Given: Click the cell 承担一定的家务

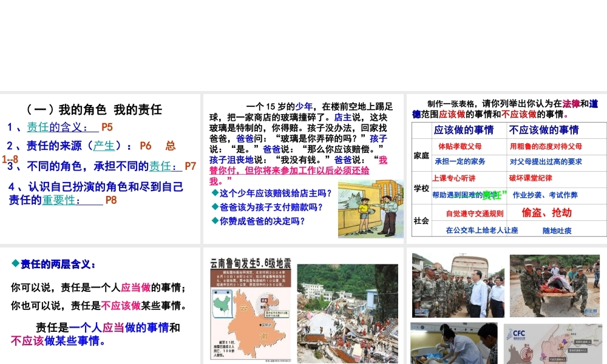Looking at the screenshot, I should (x=459, y=161).
